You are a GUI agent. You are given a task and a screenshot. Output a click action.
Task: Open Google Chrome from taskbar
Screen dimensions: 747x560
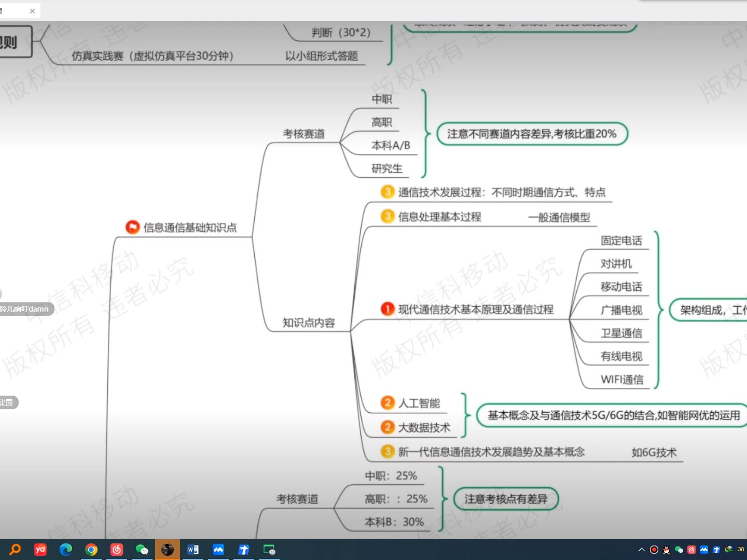coord(91,550)
